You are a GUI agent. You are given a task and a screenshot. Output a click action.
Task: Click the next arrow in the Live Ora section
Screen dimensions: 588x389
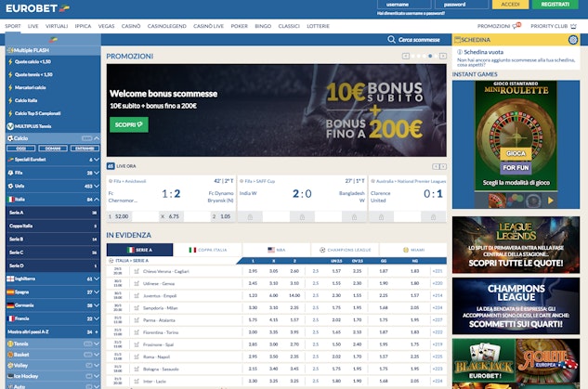tap(443, 166)
